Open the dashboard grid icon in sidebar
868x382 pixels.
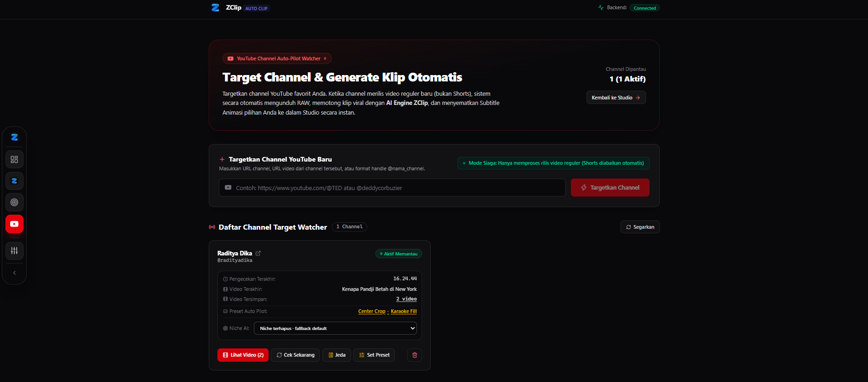tap(14, 159)
